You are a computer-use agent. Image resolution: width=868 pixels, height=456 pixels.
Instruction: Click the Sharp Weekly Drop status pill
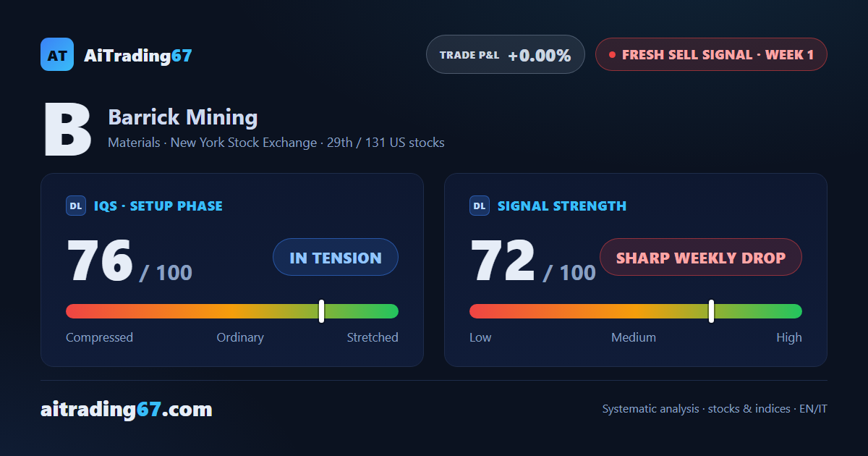click(x=701, y=257)
